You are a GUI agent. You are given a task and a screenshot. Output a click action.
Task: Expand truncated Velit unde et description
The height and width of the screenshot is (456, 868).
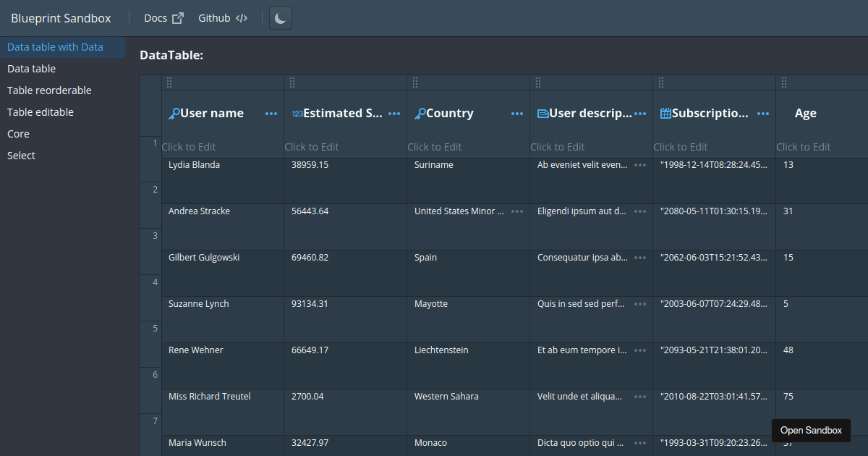(640, 397)
